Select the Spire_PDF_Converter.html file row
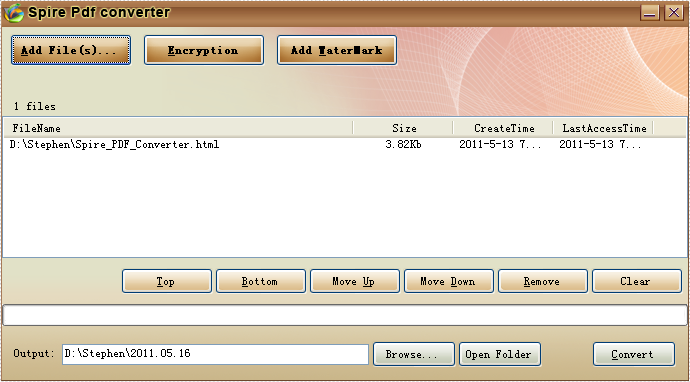This screenshot has height=382, width=690. (x=344, y=144)
